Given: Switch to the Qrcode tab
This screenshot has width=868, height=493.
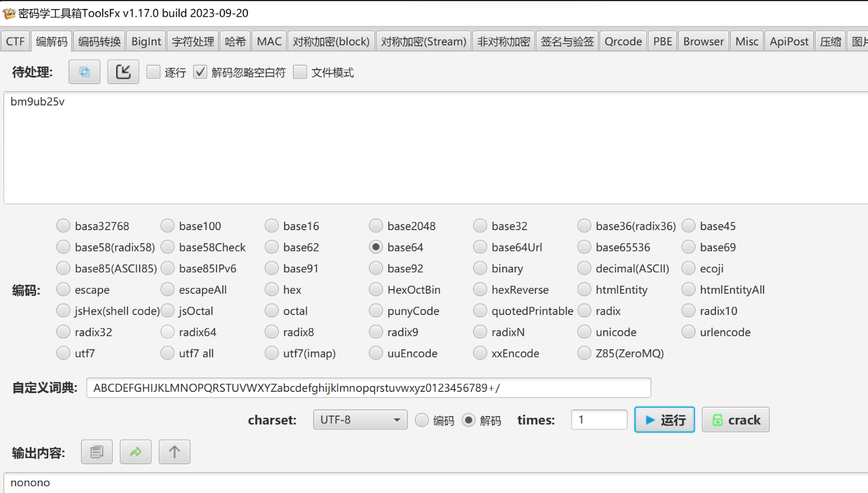Looking at the screenshot, I should (x=623, y=42).
